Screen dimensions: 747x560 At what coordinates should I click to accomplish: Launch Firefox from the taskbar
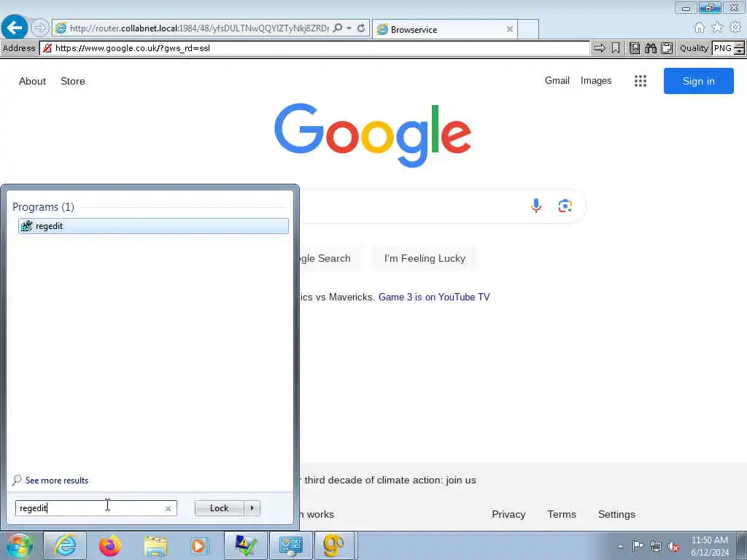pos(110,545)
